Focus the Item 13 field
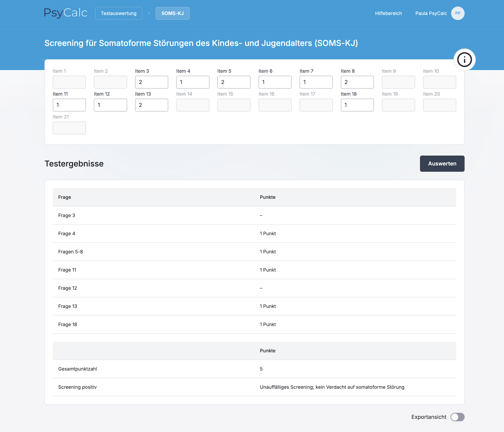The width and height of the screenshot is (504, 432). 152,105
